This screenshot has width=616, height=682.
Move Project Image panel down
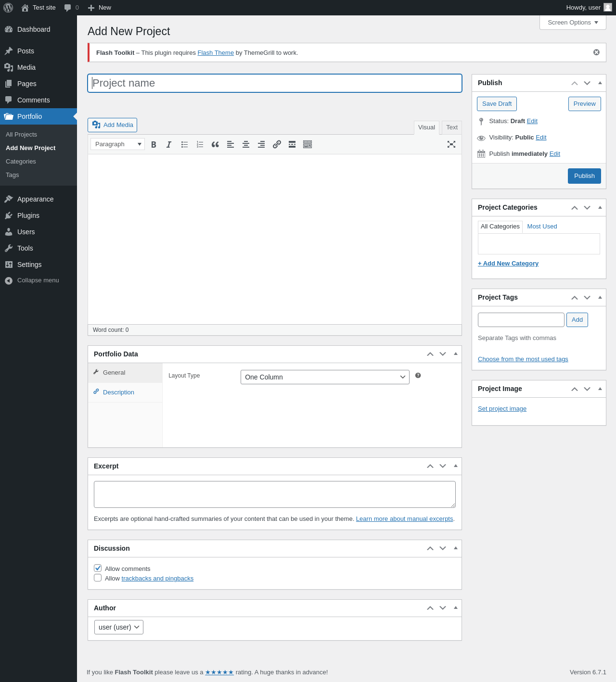pos(587,389)
